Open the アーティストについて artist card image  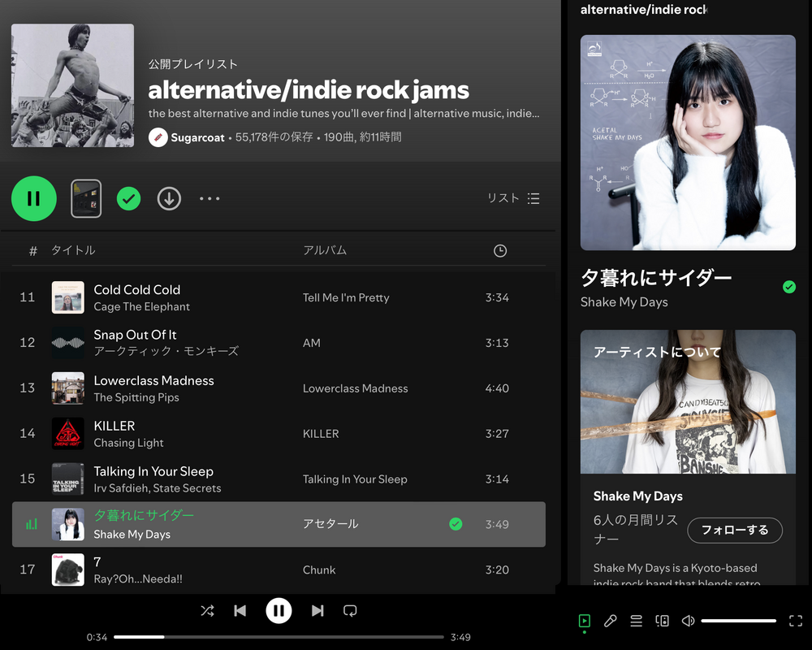pos(688,401)
